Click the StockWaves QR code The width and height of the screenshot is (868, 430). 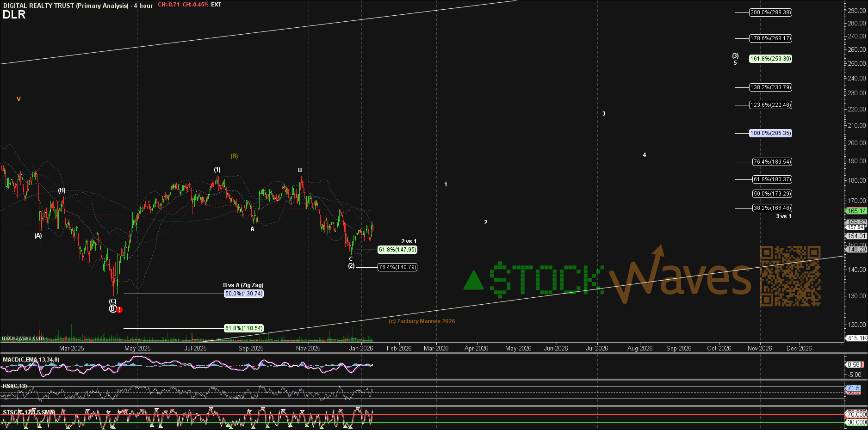[x=790, y=276]
